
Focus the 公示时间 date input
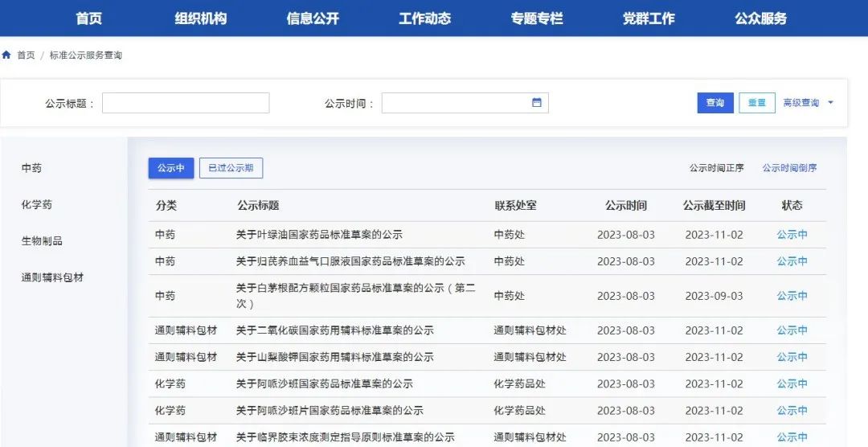[x=454, y=103]
